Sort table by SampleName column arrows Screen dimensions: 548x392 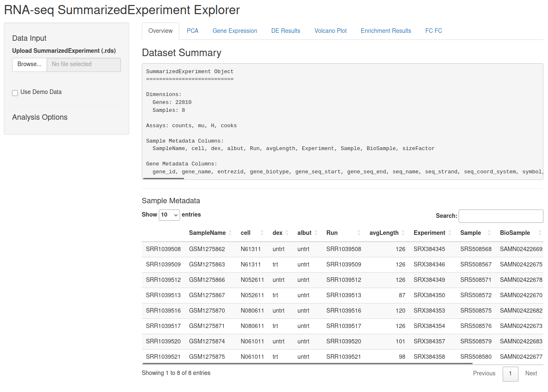pos(230,233)
